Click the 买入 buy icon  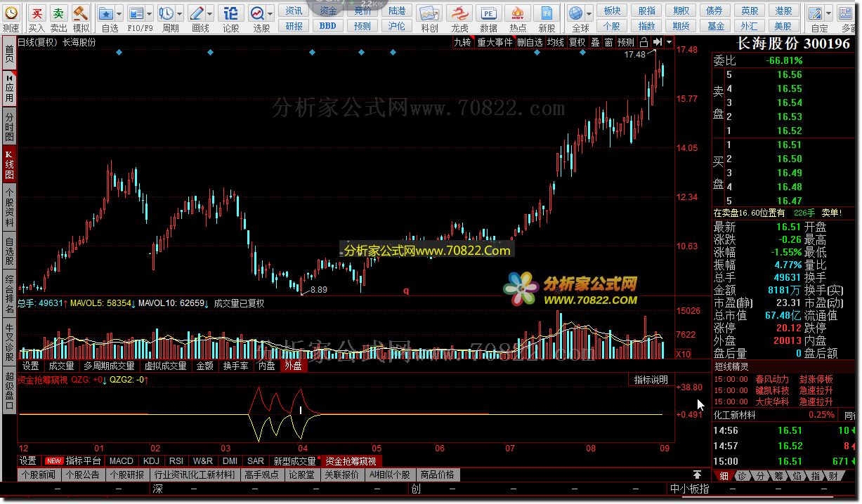[x=37, y=13]
